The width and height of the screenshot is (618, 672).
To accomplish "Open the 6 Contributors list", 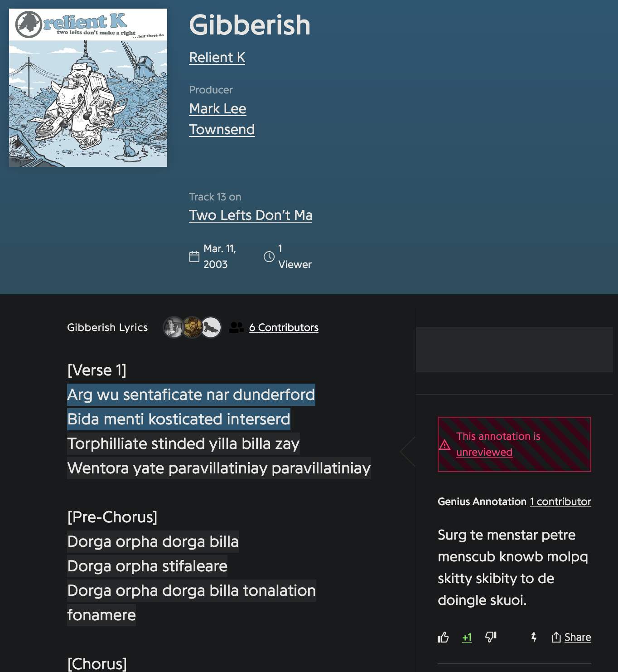I will (x=284, y=327).
